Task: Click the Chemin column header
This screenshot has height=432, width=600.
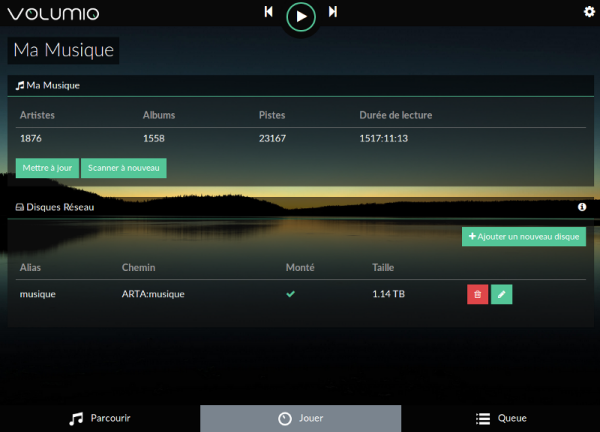Action: tap(139, 267)
